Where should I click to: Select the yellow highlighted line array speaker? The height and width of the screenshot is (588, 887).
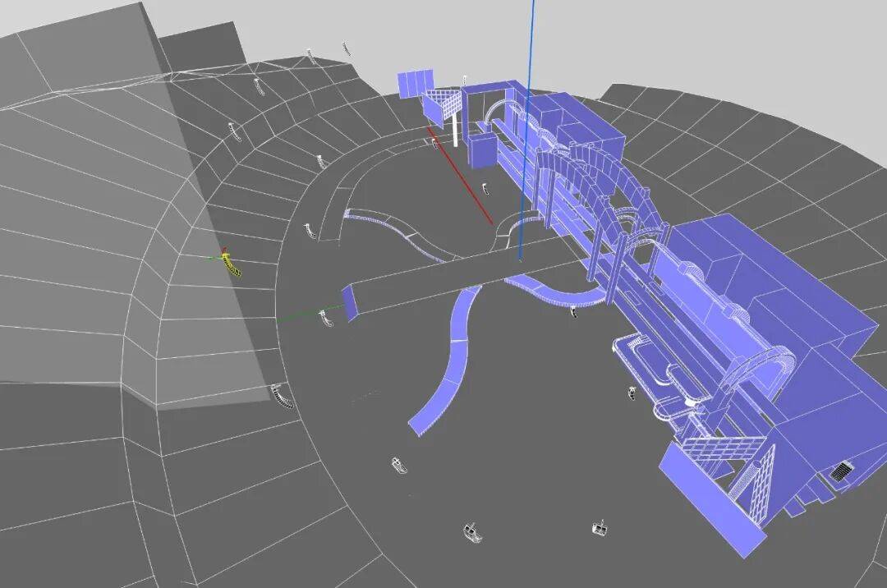pos(232,265)
